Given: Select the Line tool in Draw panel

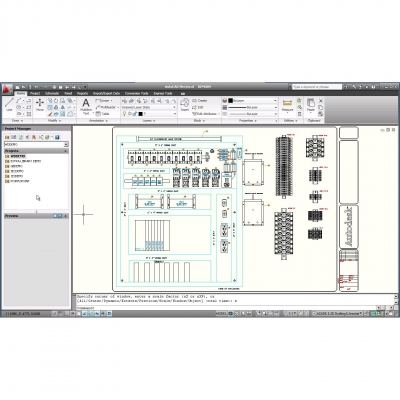Looking at the screenshot, I should pyautogui.click(x=9, y=105).
